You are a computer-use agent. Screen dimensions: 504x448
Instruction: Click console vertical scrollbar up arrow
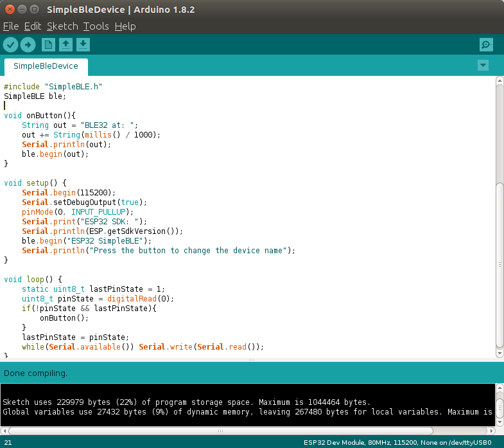point(499,388)
